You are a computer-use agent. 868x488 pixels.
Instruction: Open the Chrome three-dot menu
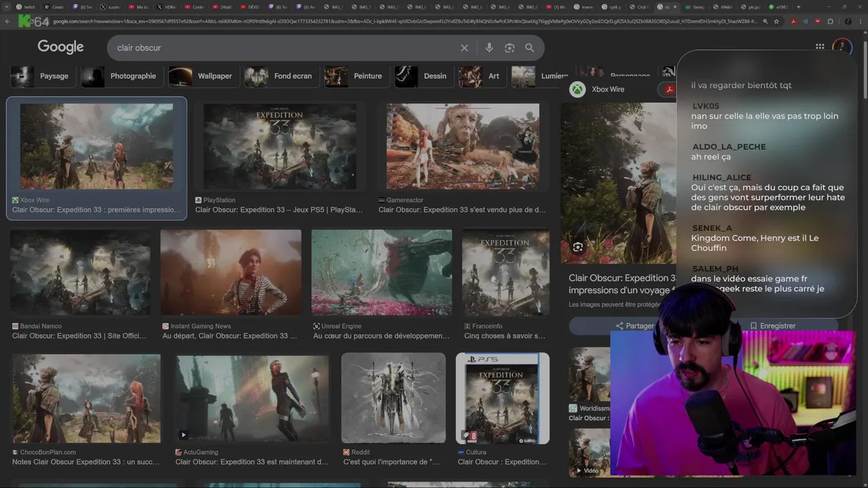[x=861, y=22]
